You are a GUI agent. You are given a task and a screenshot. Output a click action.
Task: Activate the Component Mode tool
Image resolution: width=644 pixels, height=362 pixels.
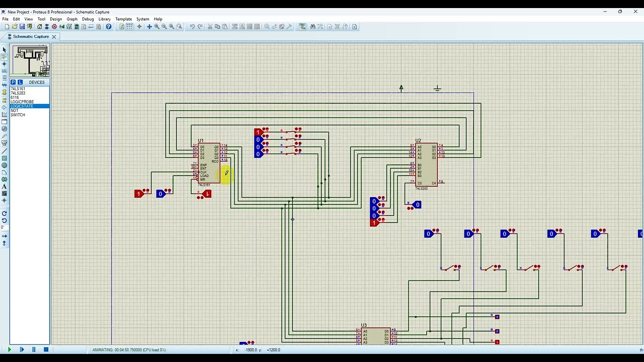click(x=5, y=57)
